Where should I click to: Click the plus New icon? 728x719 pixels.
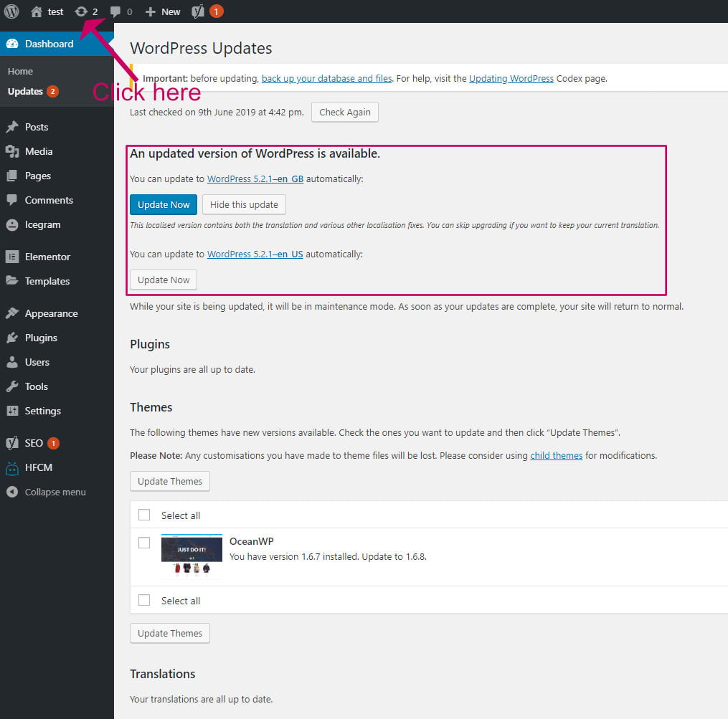150,11
